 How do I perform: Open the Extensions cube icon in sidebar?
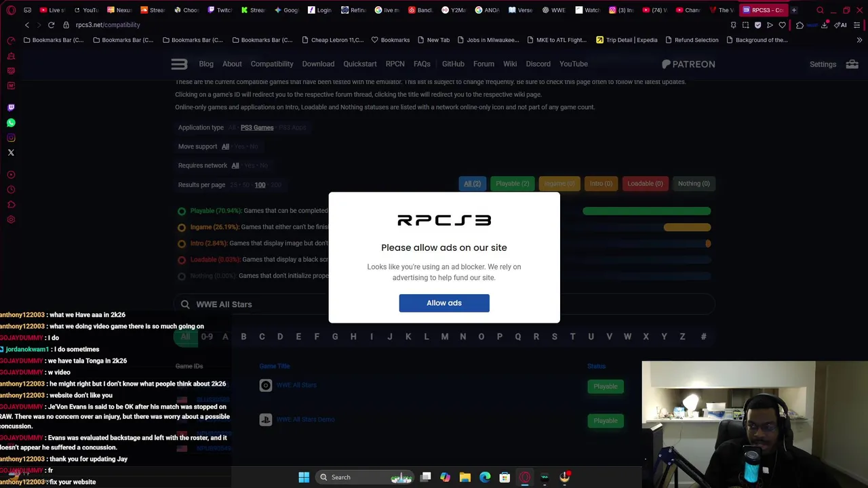[x=11, y=205]
